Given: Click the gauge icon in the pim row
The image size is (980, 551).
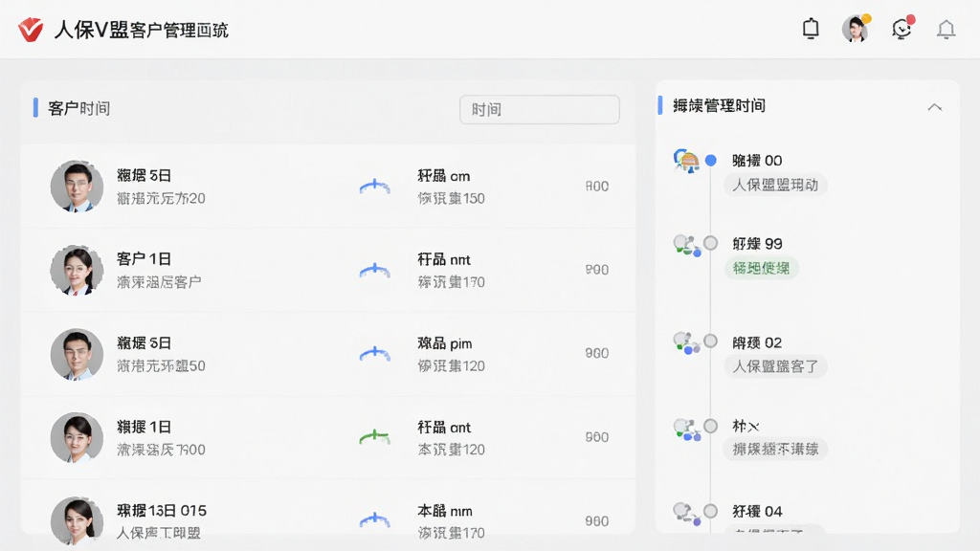Looking at the screenshot, I should coord(375,354).
